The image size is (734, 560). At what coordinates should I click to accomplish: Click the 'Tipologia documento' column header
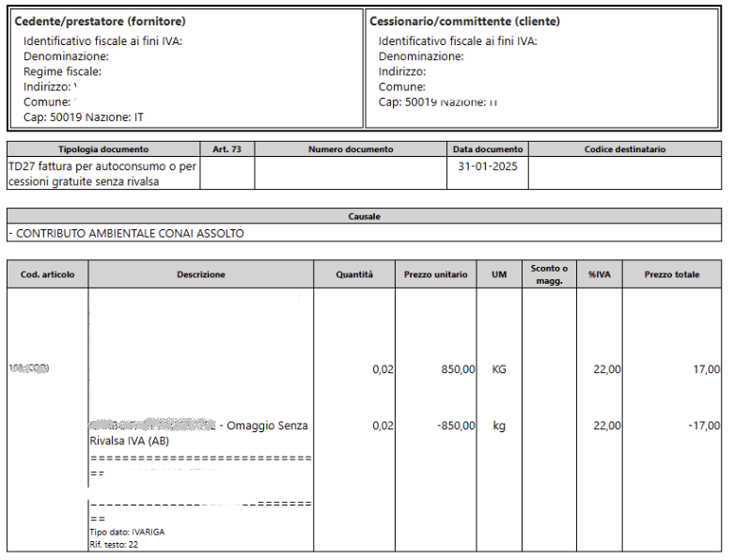point(103,149)
